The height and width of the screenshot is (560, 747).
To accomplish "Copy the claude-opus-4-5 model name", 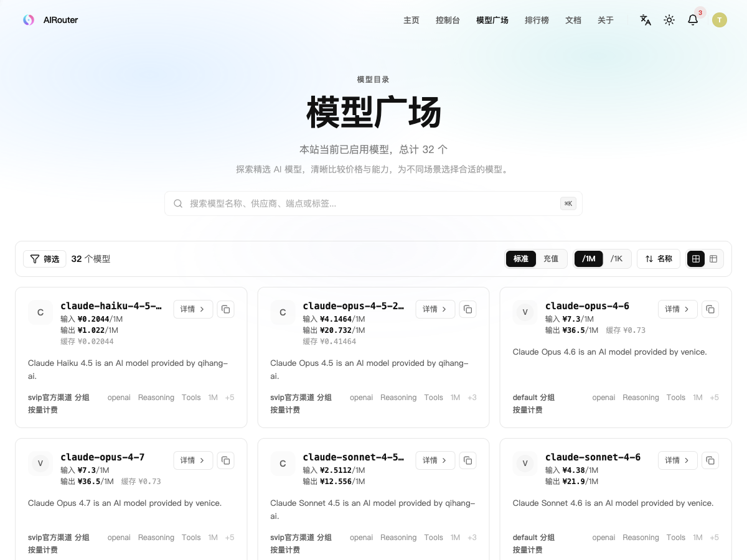I will point(468,309).
